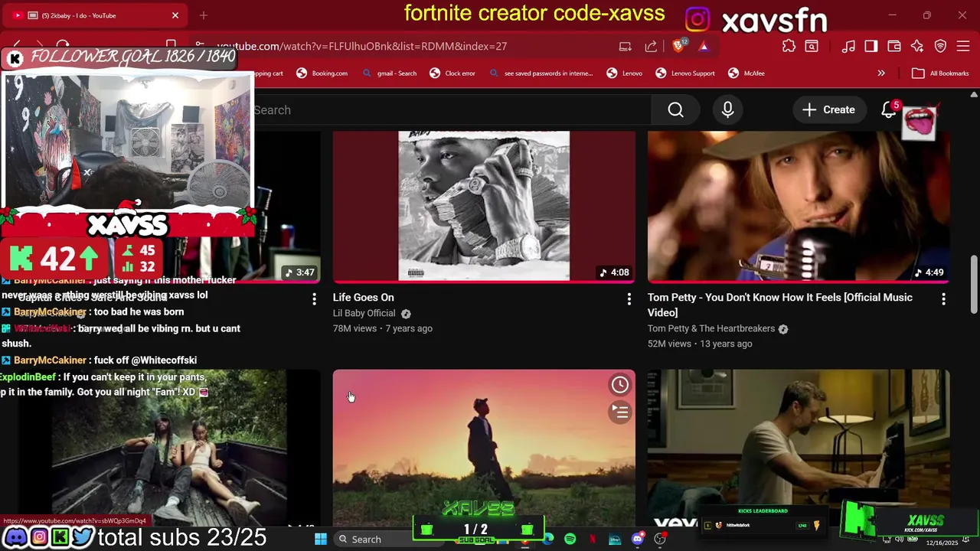Open the Windows Start button

click(x=321, y=539)
